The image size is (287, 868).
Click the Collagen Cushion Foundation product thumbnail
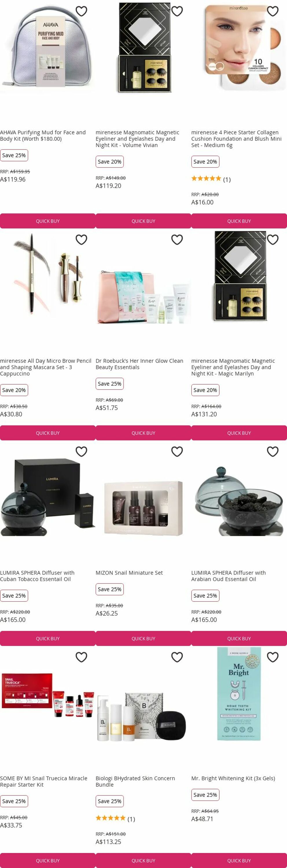tap(239, 47)
